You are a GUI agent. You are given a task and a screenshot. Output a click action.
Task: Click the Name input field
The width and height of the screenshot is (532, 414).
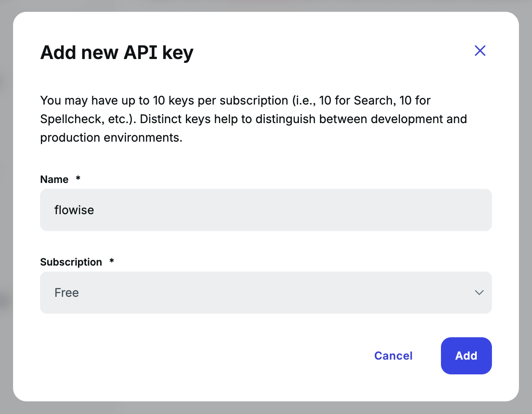tap(266, 210)
